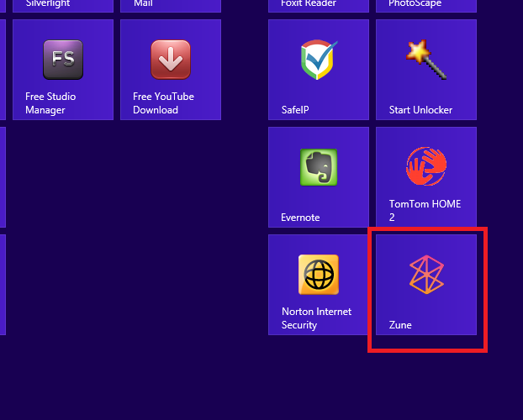Click the 'Free YouTube Download' tile label
The image size is (523, 420).
point(163,103)
